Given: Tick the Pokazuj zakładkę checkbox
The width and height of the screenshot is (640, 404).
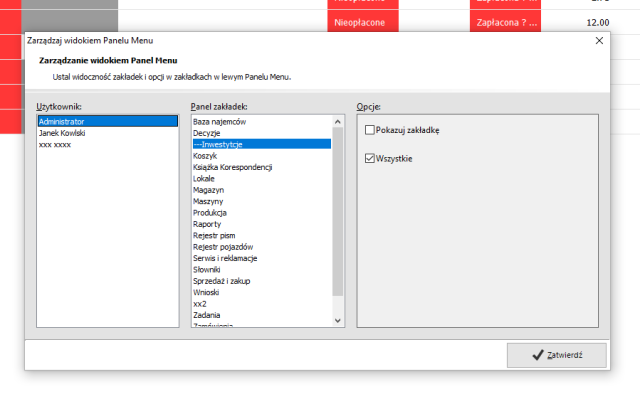Looking at the screenshot, I should pyautogui.click(x=370, y=130).
